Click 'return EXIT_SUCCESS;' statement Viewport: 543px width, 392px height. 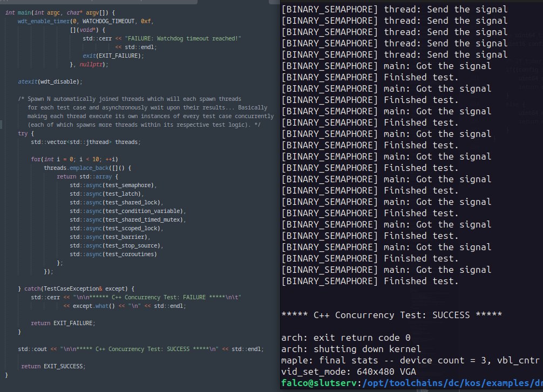pyautogui.click(x=53, y=366)
